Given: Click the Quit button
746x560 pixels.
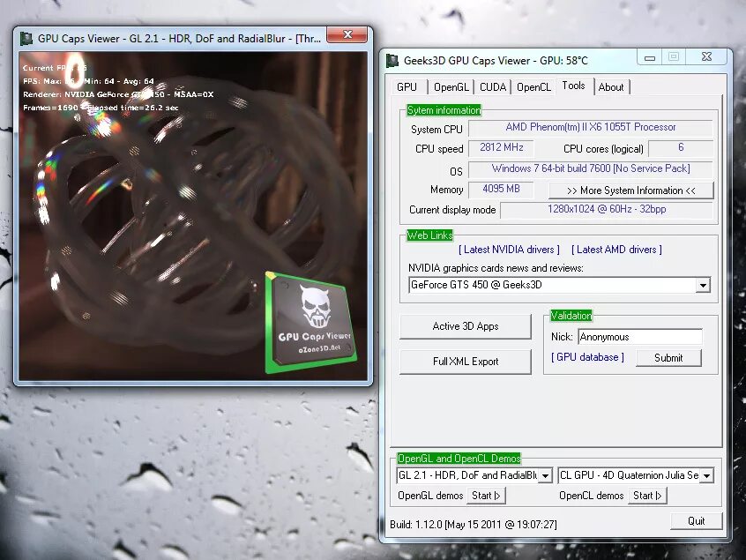Looking at the screenshot, I should [697, 521].
